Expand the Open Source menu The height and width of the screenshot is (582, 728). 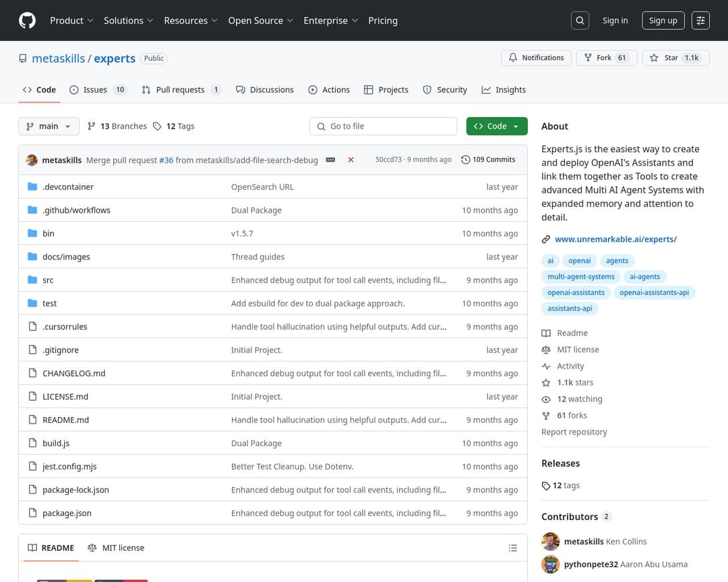(x=260, y=20)
